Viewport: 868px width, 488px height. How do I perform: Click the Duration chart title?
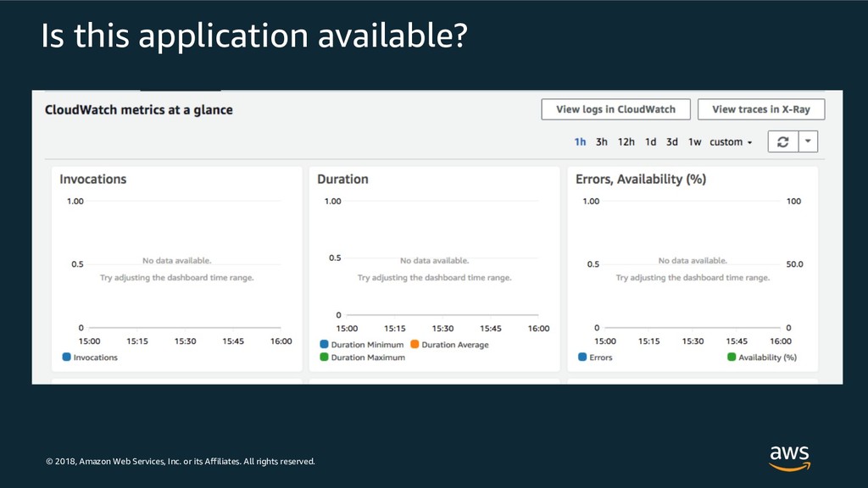(342, 180)
